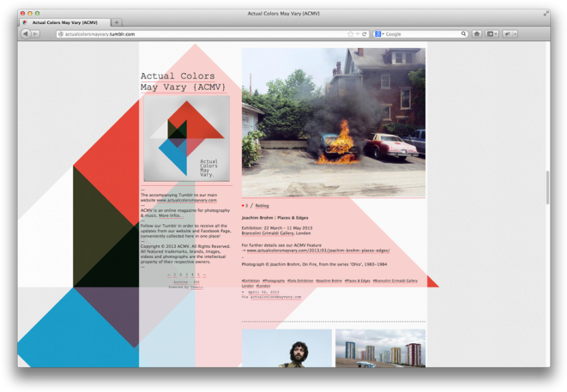Reload the page with the refresh icon
This screenshot has height=392, width=567.
(x=365, y=33)
